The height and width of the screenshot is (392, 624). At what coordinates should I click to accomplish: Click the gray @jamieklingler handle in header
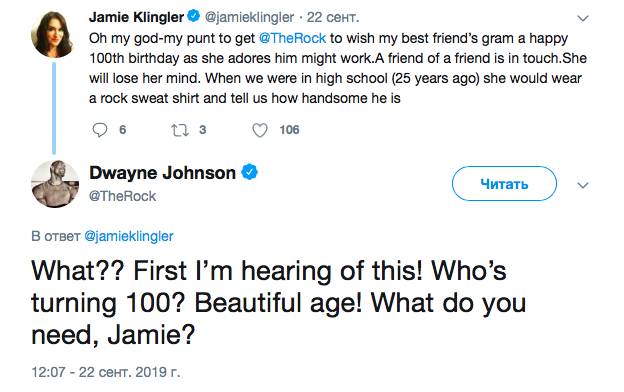249,17
